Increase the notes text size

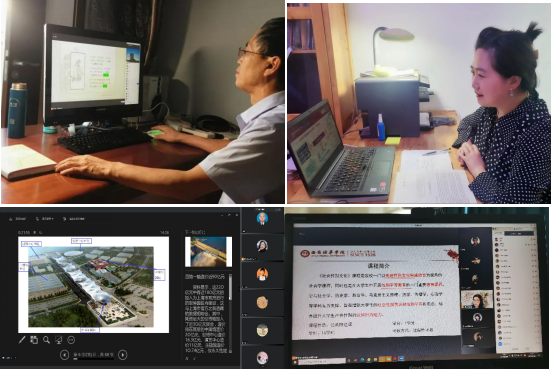pos(187,358)
